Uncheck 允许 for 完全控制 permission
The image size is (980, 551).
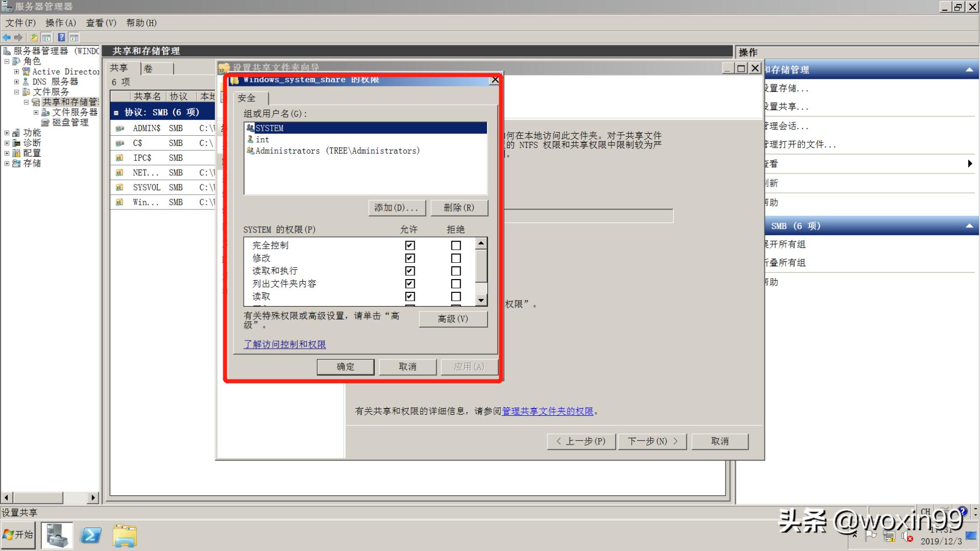(x=409, y=245)
